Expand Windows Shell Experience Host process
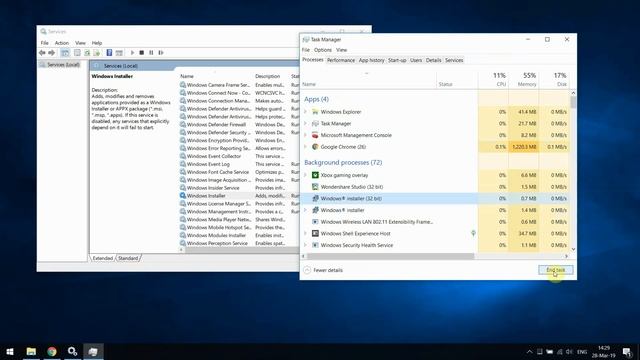This screenshot has width=640, height=360. (305, 233)
